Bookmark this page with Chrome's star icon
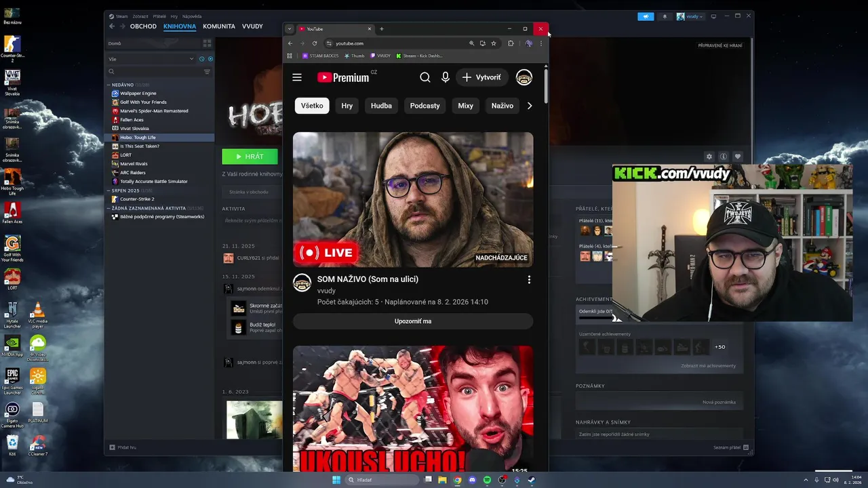 coord(494,43)
